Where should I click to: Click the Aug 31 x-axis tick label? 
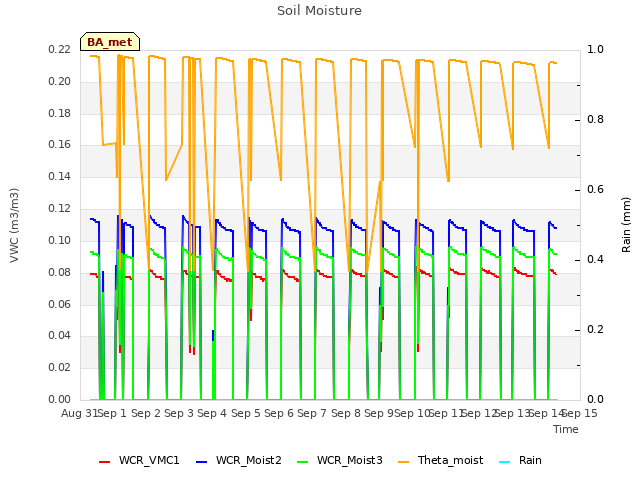click(79, 413)
